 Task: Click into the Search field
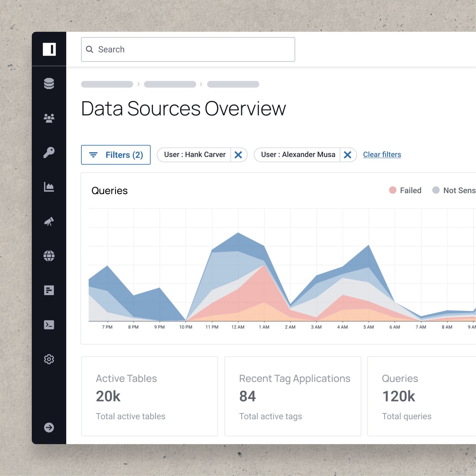[x=188, y=50]
